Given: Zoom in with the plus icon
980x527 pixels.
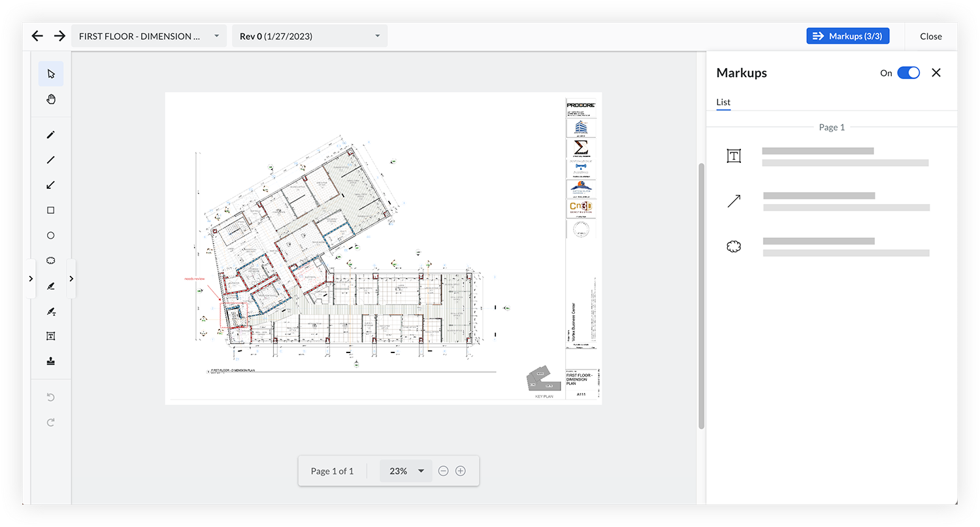Looking at the screenshot, I should (x=461, y=471).
